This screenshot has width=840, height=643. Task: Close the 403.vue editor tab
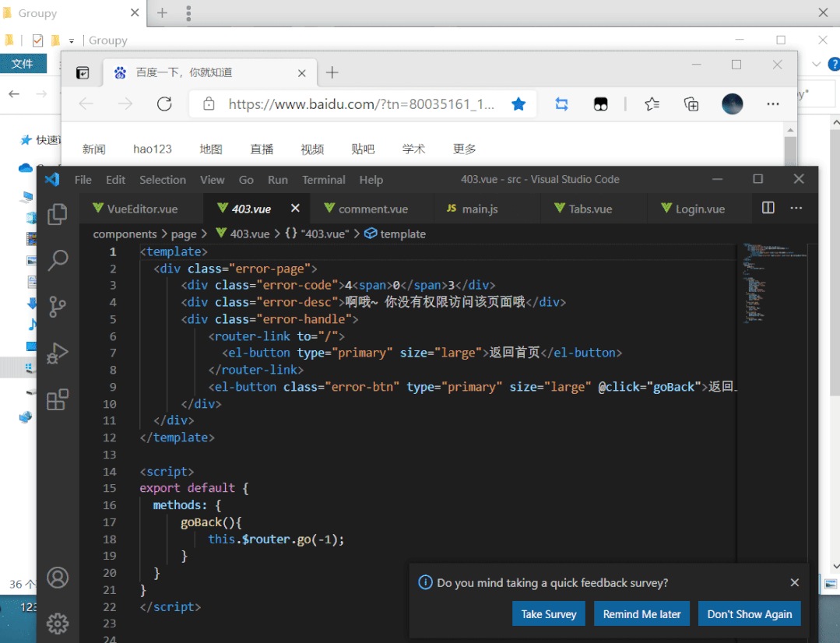(295, 208)
